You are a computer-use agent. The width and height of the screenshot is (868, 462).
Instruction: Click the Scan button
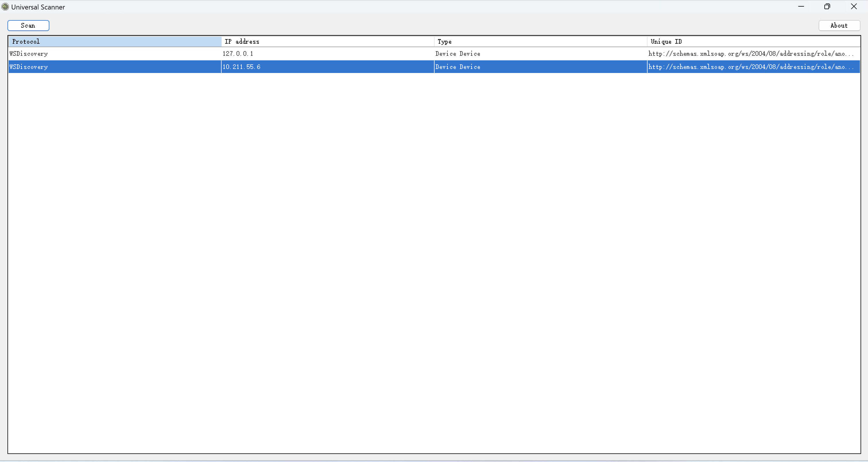(28, 25)
